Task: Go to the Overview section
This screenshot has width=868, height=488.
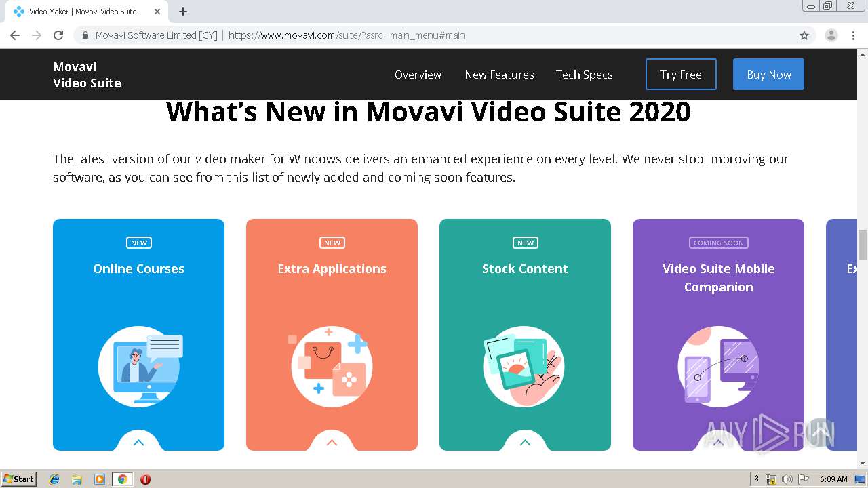Action: pyautogui.click(x=418, y=75)
